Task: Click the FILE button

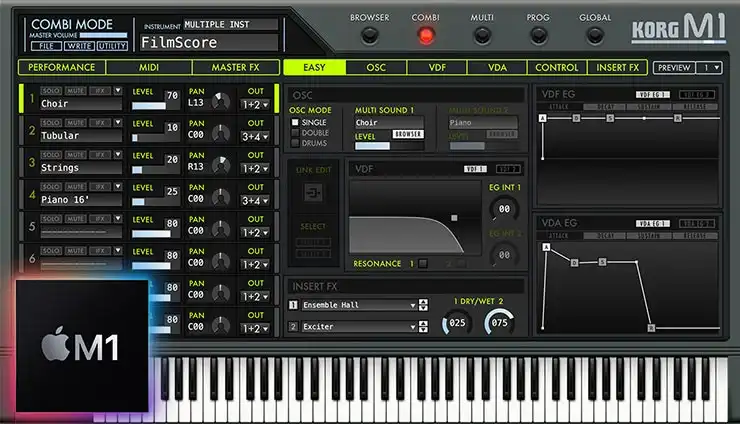Action: tap(46, 46)
